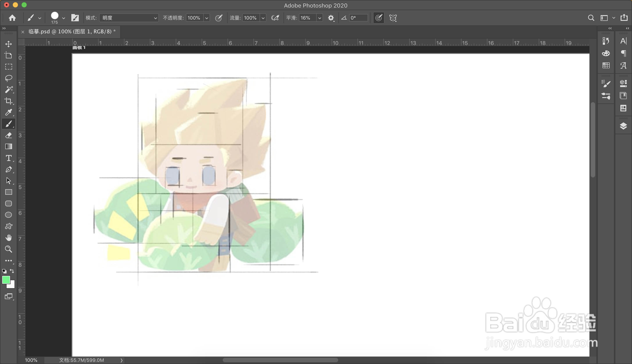
Task: Switch to the 临摹.psd document tab
Action: pyautogui.click(x=72, y=32)
